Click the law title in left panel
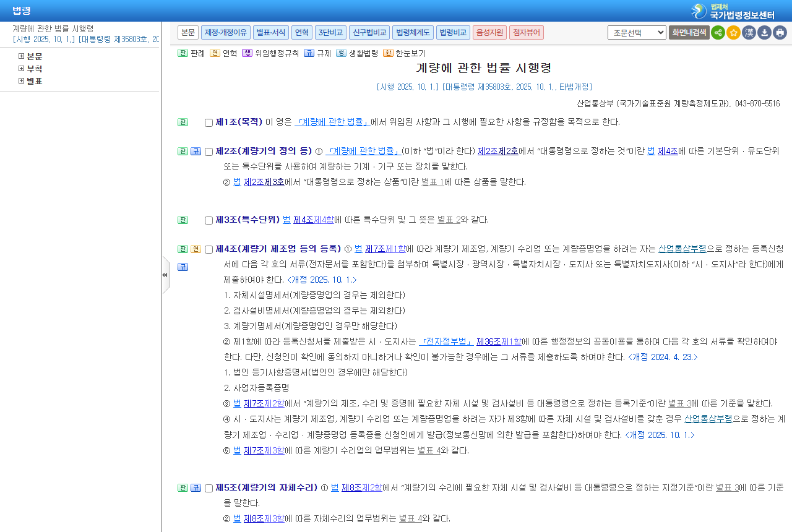 pos(53,28)
